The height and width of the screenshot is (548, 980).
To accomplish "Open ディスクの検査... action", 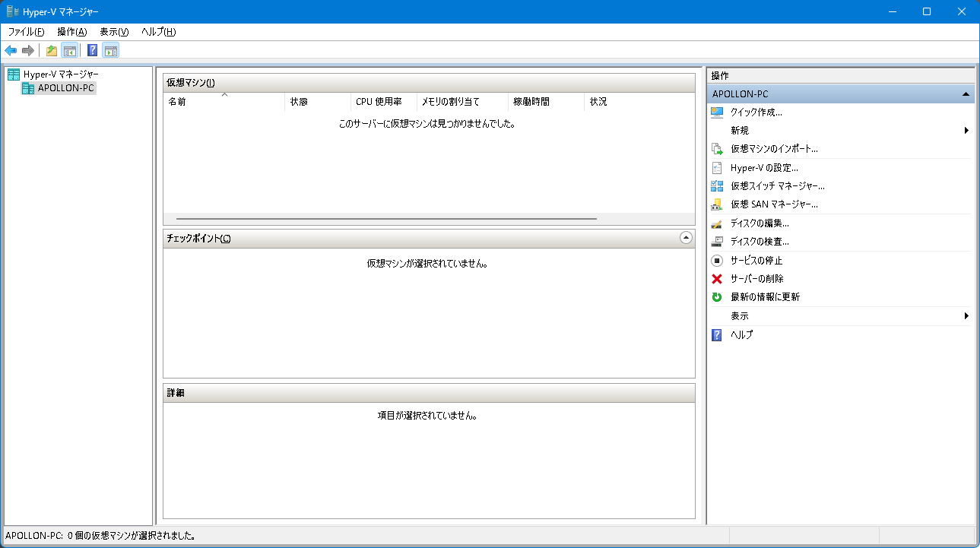I will coord(760,242).
